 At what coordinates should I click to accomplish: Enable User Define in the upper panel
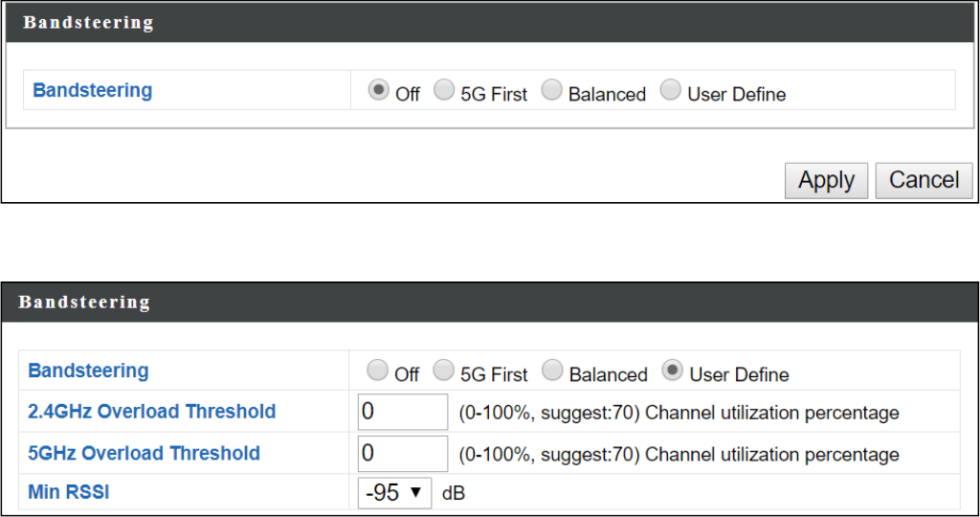671,91
